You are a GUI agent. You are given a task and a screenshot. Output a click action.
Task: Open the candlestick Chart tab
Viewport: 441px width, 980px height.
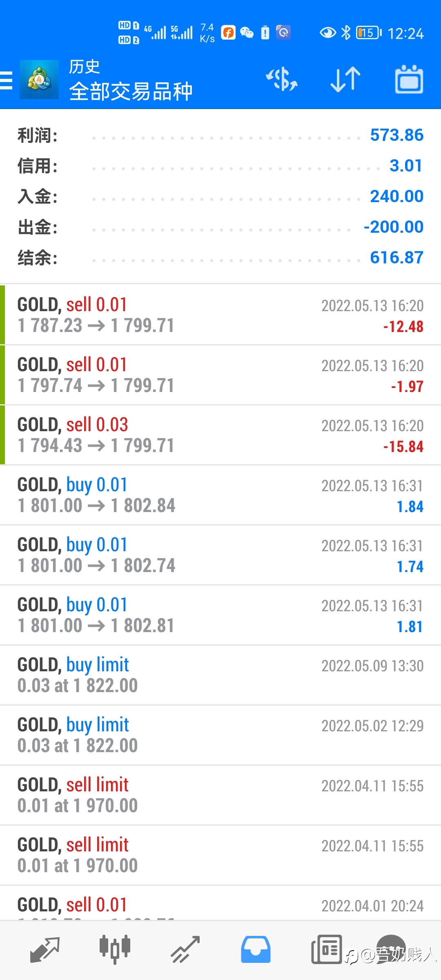(x=115, y=949)
